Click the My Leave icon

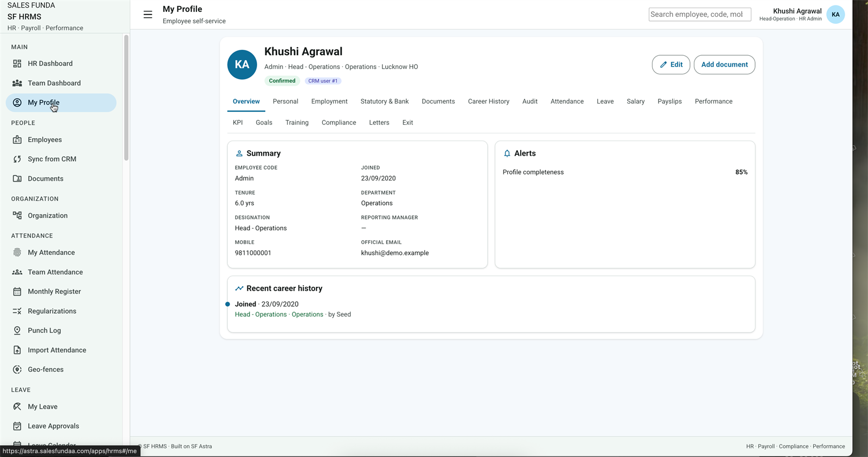pos(17,407)
